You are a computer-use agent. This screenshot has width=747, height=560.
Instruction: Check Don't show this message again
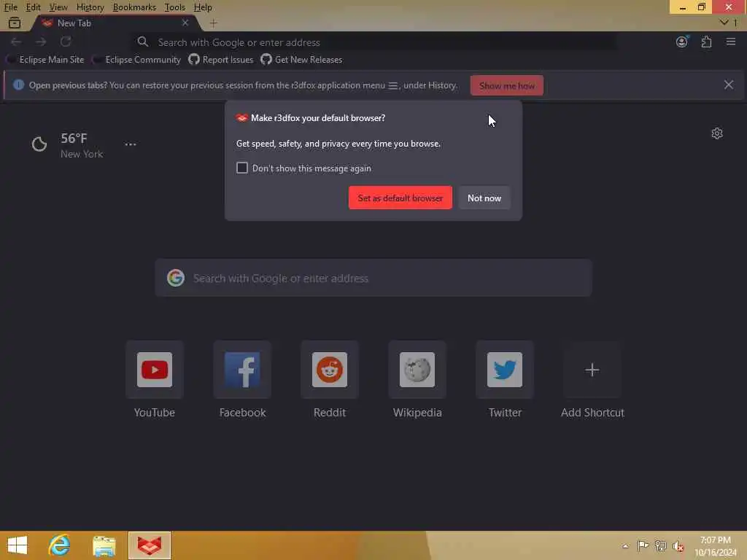tap(242, 168)
